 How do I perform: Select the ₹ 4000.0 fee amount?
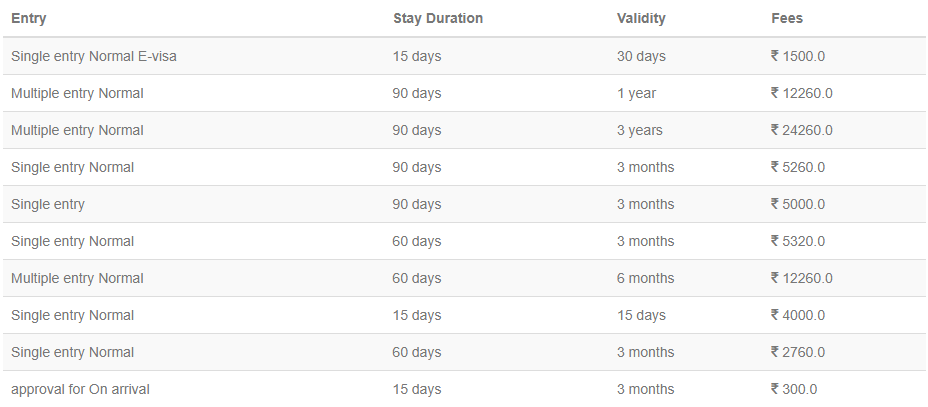pos(798,315)
